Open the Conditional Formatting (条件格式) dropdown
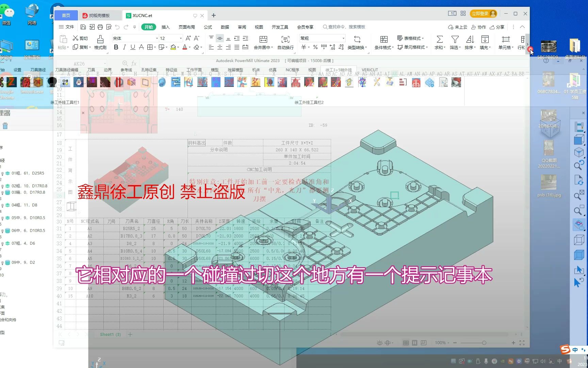The height and width of the screenshot is (368, 588). pos(384,43)
